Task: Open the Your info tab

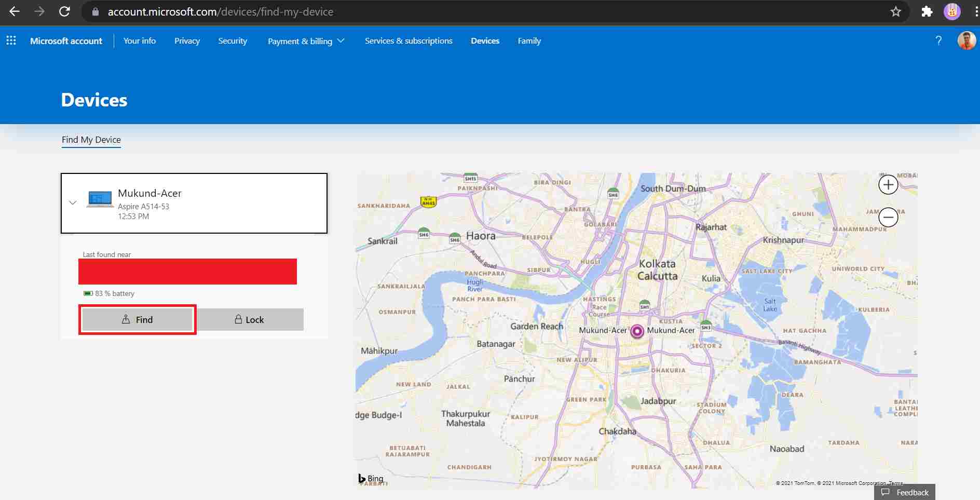Action: (x=140, y=40)
